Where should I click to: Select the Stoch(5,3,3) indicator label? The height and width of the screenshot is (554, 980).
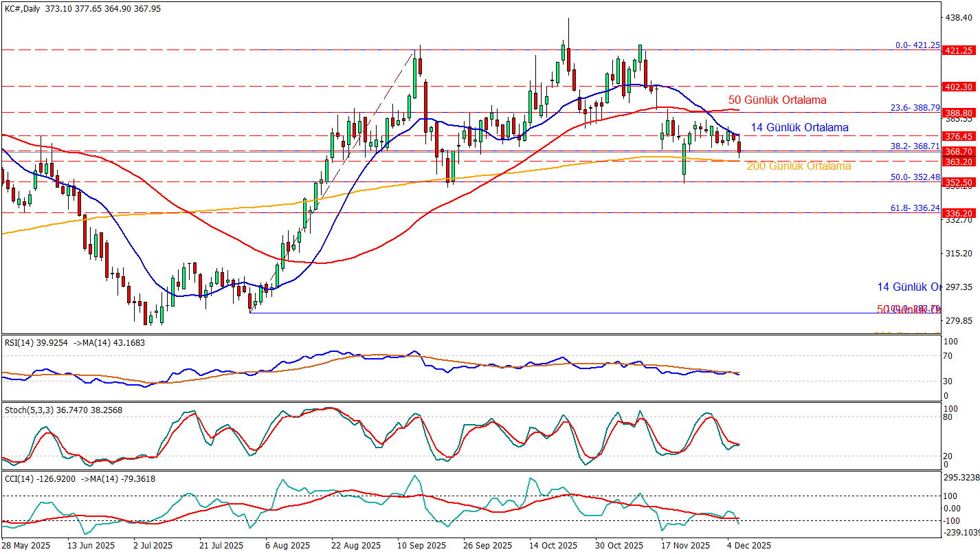click(25, 409)
